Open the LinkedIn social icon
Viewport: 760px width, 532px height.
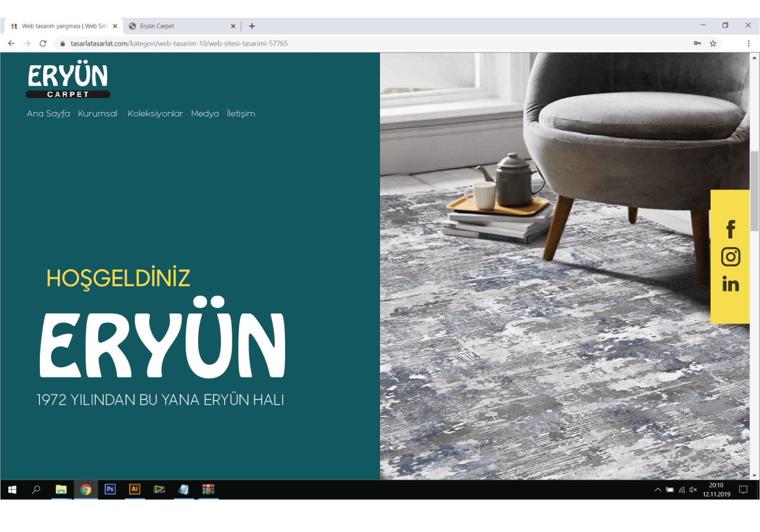730,284
